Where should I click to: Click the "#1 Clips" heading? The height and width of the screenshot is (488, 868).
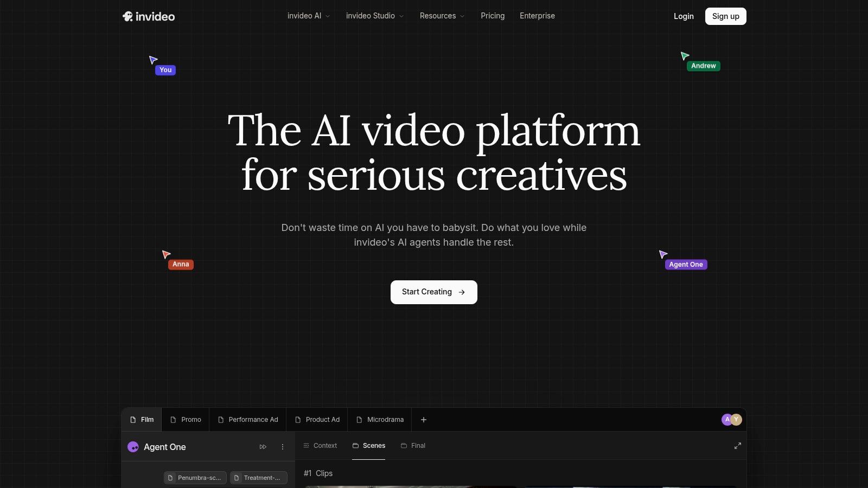(x=318, y=473)
